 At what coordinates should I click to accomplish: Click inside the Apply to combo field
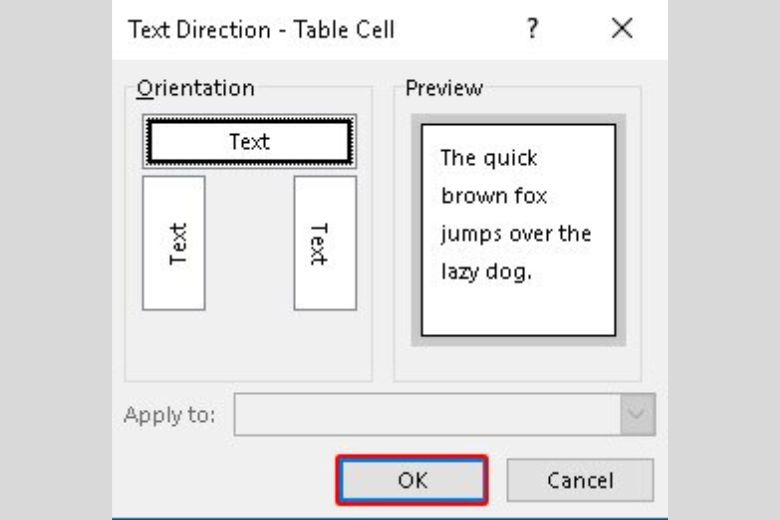click(x=427, y=414)
